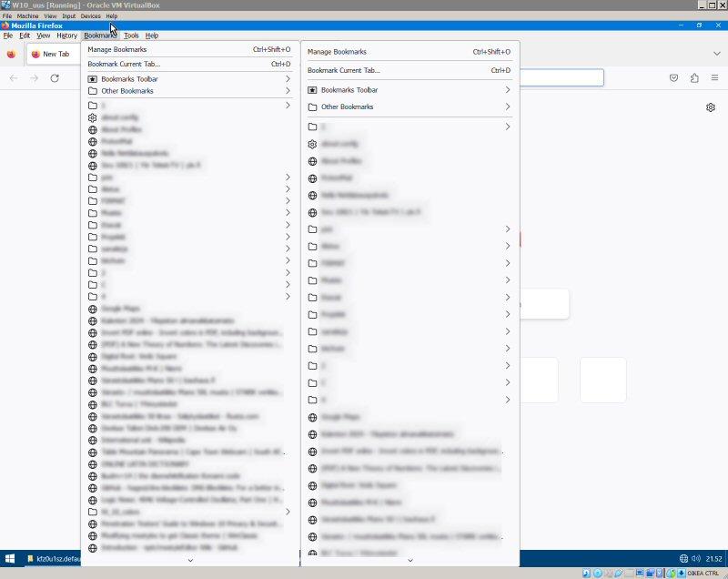Open the Extensions puzzle icon

pyautogui.click(x=694, y=78)
